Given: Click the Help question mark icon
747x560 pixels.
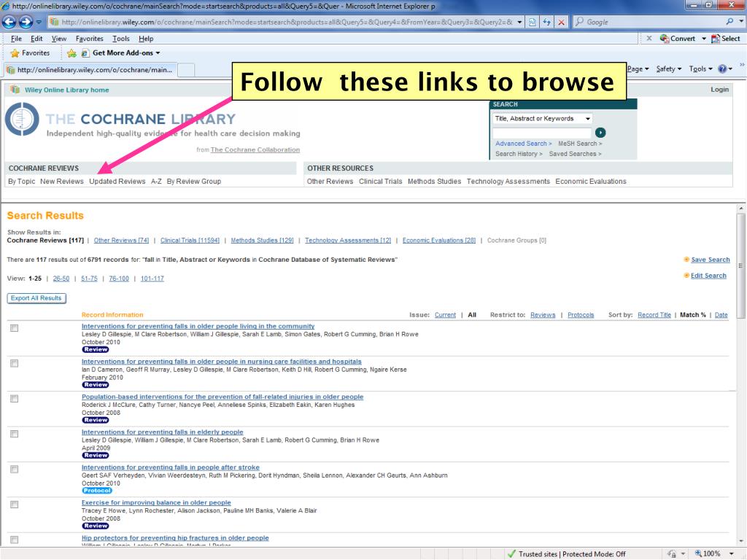Looking at the screenshot, I should 722,69.
